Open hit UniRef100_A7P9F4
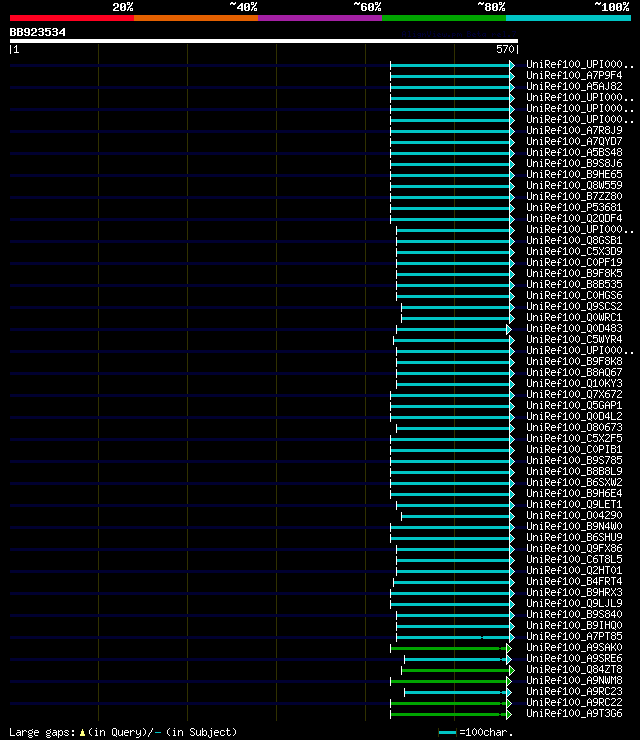This screenshot has height=740, width=640. [x=574, y=76]
